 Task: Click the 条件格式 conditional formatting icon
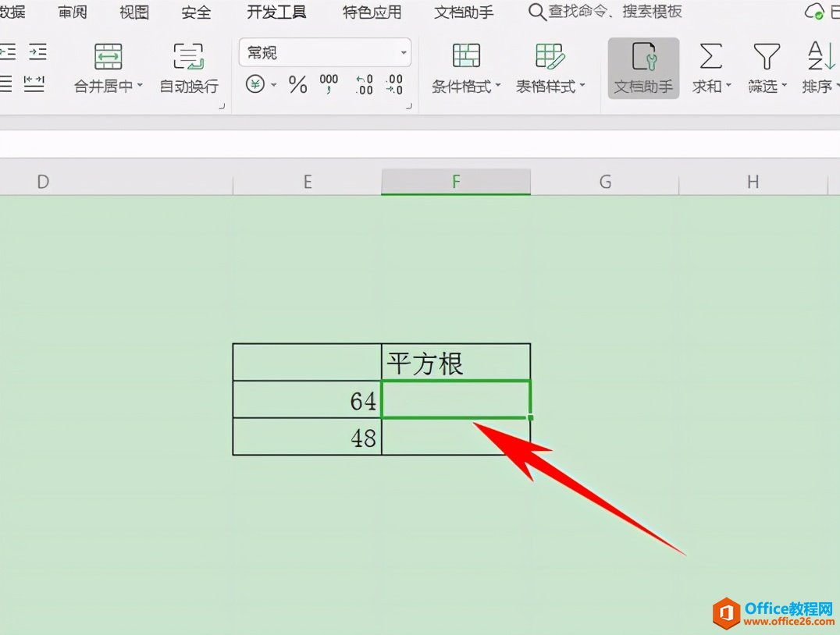pos(466,55)
